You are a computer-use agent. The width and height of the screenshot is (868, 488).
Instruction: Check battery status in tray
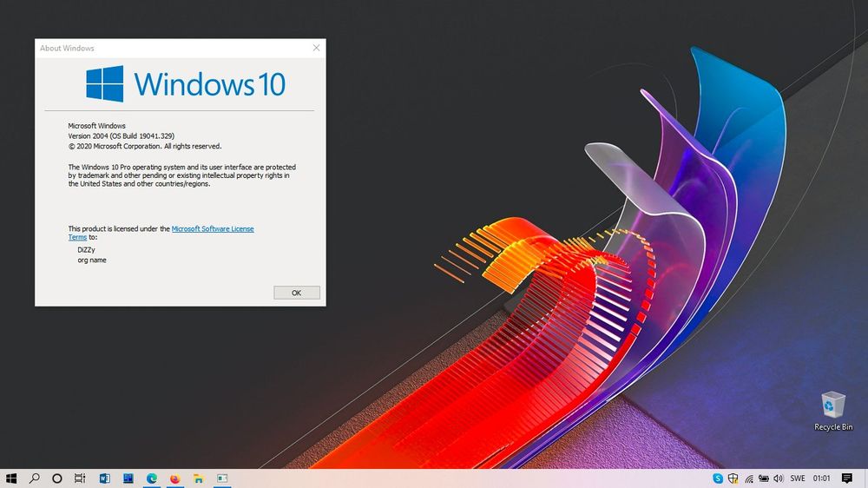pos(763,478)
